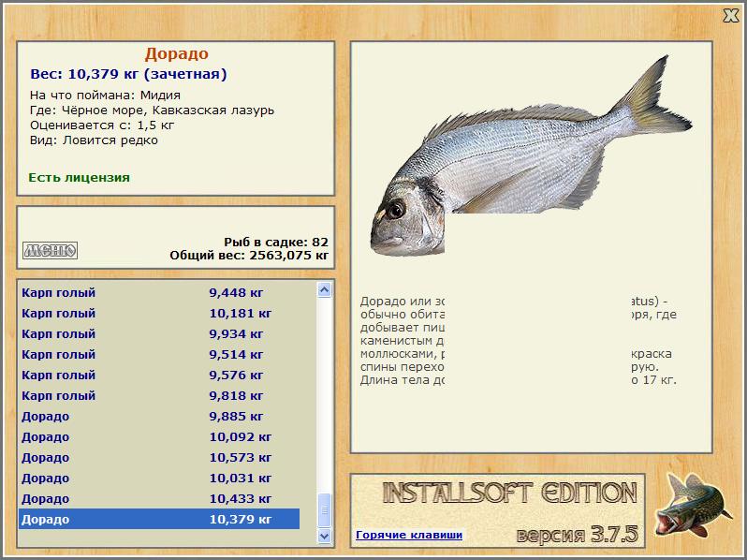The height and width of the screenshot is (560, 747).
Task: Select Карп голый 9,448 кг entry
Action: click(x=159, y=292)
